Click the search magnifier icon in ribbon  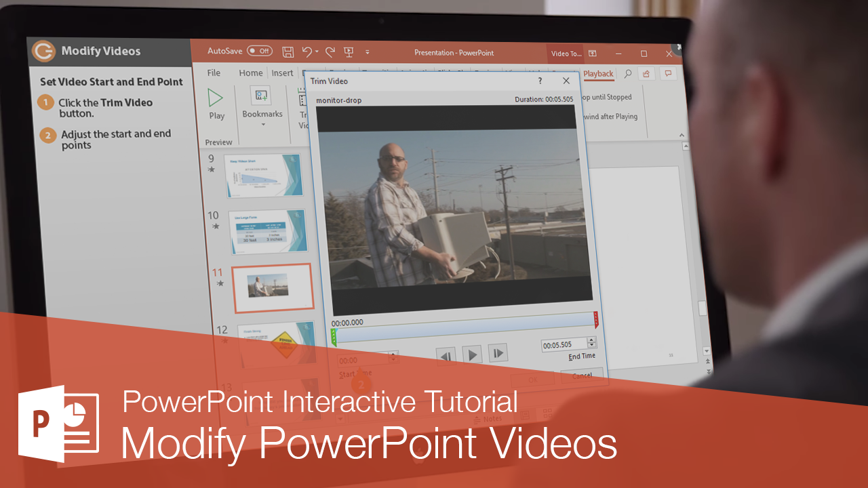point(628,74)
